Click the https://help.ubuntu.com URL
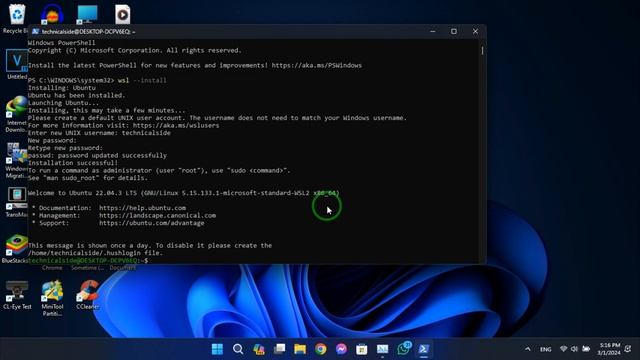640x360 pixels. [142, 208]
